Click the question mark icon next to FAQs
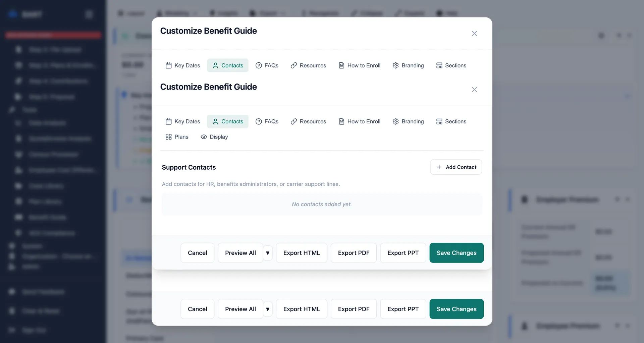This screenshot has height=343, width=644. 259,121
